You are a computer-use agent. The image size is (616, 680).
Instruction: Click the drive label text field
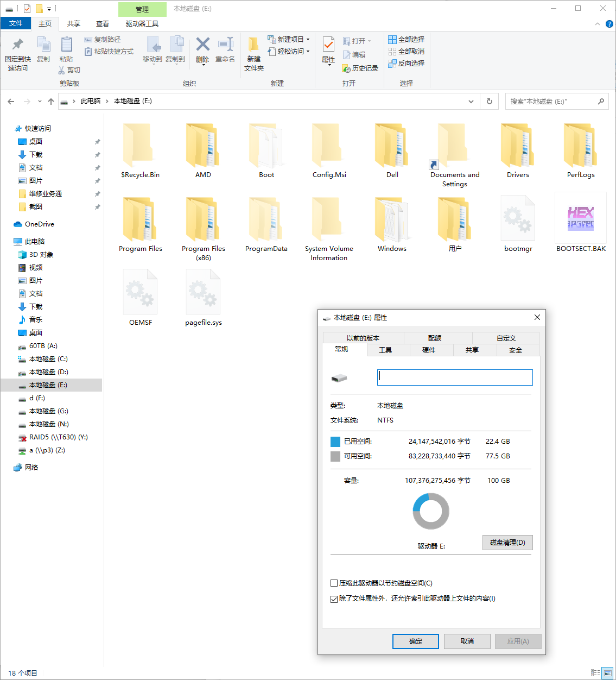pyautogui.click(x=455, y=377)
